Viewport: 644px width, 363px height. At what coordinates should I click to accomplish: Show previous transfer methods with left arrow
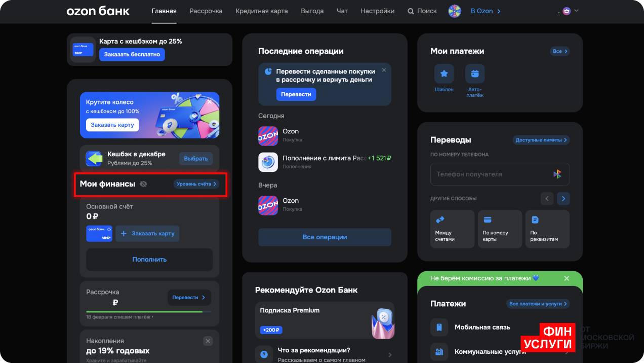(547, 198)
